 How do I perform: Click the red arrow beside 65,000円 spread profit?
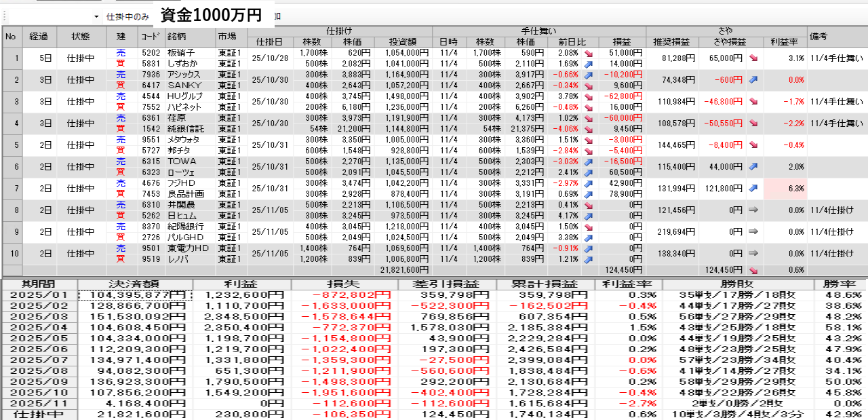click(x=753, y=58)
